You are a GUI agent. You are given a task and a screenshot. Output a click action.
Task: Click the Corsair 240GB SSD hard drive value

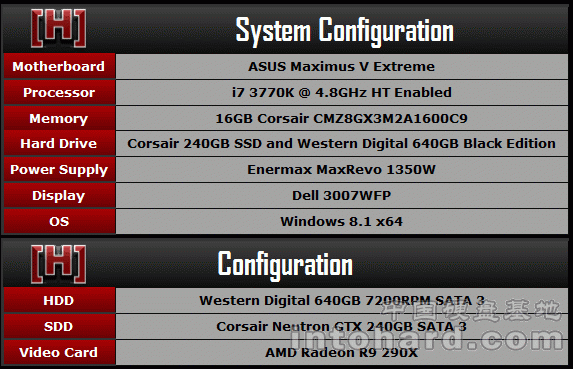pyautogui.click(x=341, y=144)
